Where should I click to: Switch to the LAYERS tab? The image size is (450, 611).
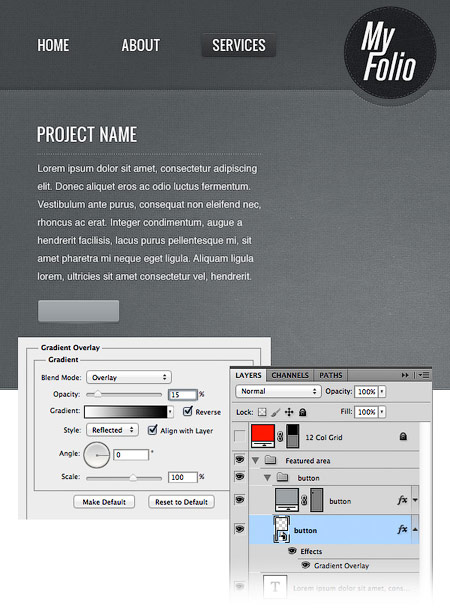[248, 375]
